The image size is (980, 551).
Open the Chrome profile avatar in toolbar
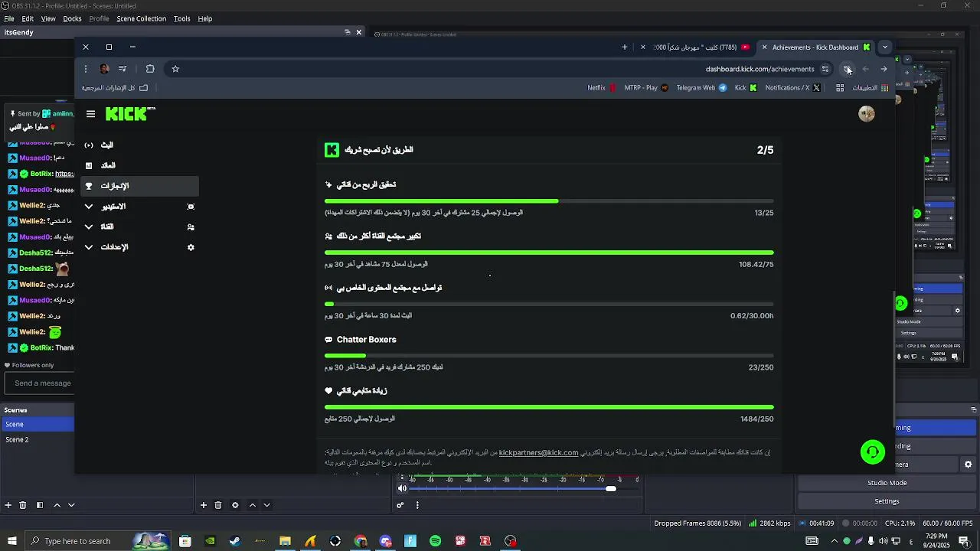[104, 69]
